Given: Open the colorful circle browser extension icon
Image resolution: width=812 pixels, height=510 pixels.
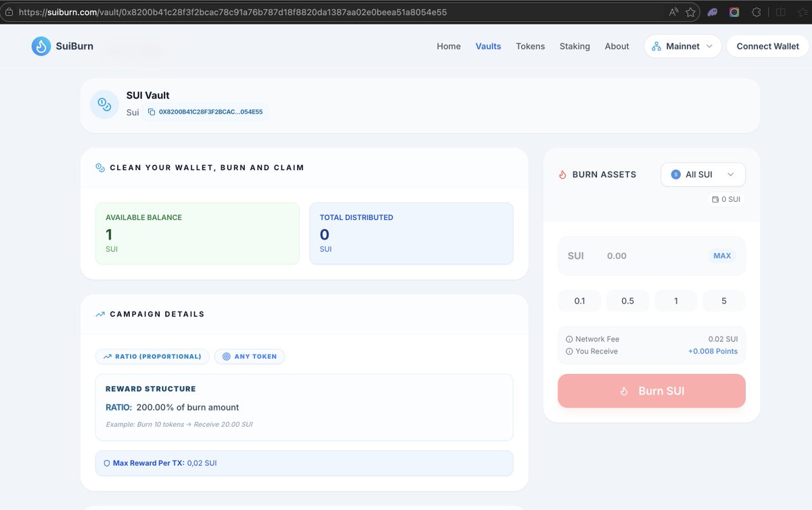Looking at the screenshot, I should [734, 12].
